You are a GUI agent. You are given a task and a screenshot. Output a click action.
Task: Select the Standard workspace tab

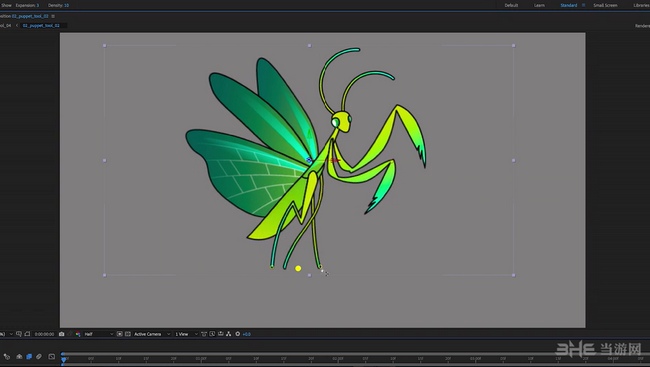(x=569, y=5)
